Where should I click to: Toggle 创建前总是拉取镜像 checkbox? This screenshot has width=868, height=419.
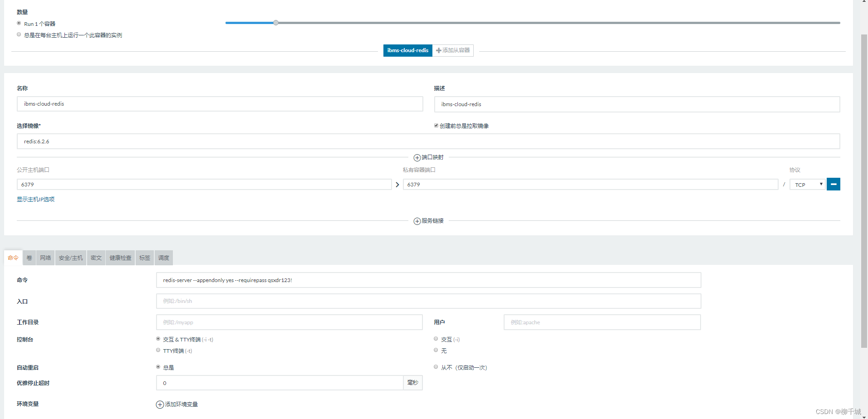coord(436,126)
